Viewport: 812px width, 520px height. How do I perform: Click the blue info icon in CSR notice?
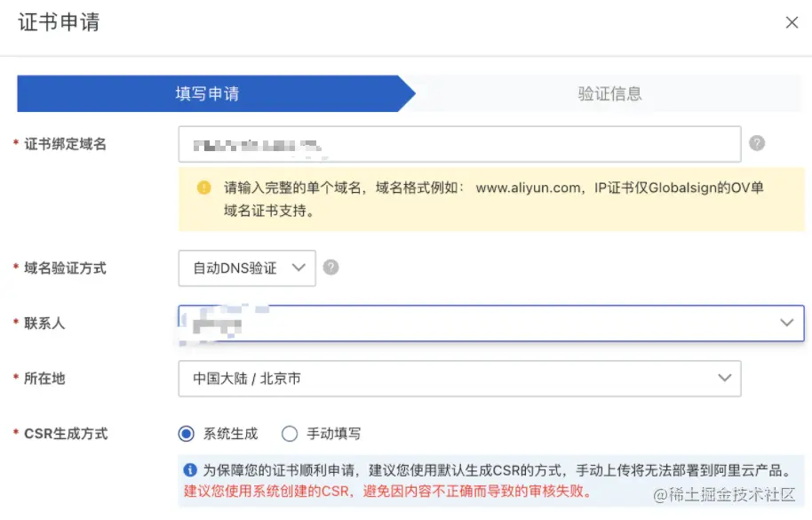click(190, 469)
